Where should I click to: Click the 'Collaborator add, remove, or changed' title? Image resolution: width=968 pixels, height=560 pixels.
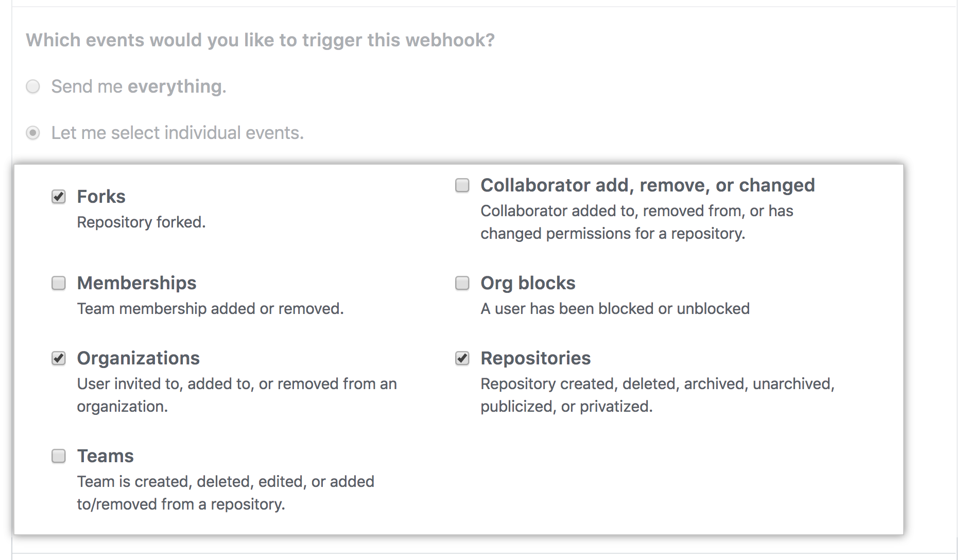(x=647, y=185)
